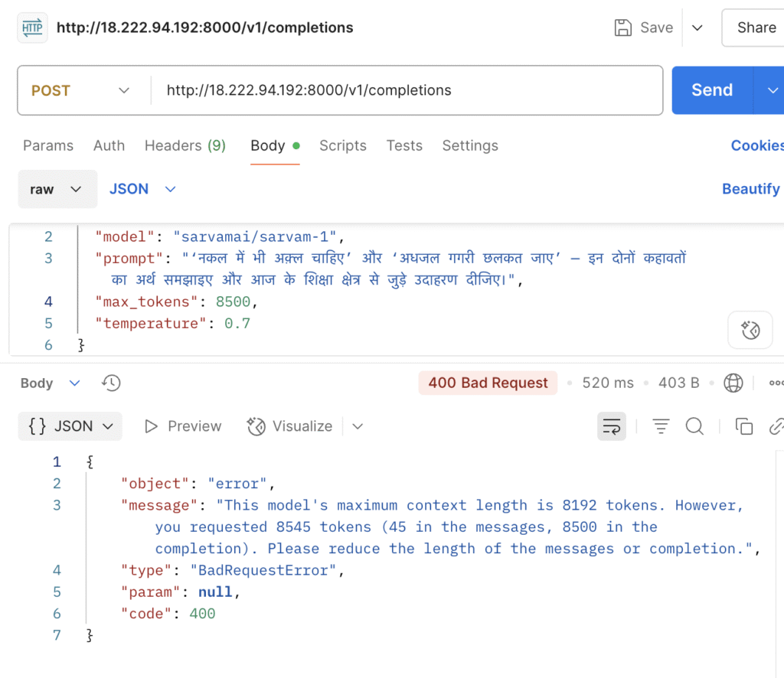Copy the response using copy icon
This screenshot has height=678, width=784.
tap(743, 426)
